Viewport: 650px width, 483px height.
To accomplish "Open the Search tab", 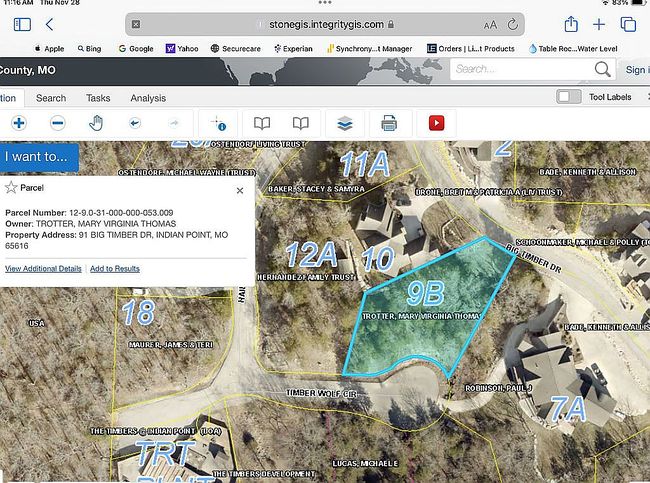I will click(51, 98).
